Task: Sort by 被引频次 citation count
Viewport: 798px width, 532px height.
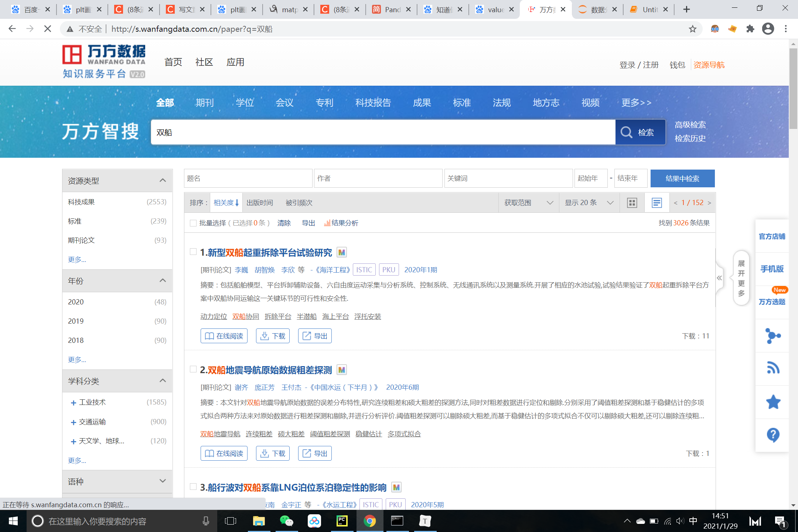Action: [x=299, y=203]
